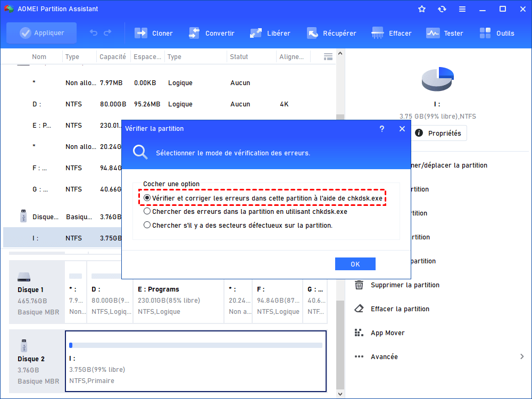
Task: Click the info icon on the Propriétés button
Action: coord(419,133)
